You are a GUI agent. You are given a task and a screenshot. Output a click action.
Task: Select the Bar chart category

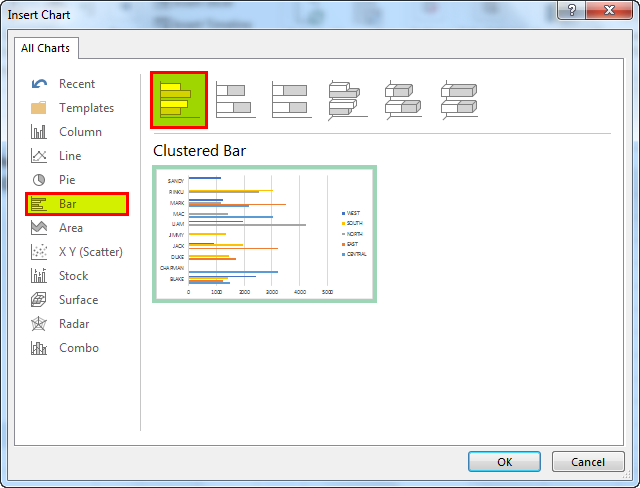click(x=77, y=204)
